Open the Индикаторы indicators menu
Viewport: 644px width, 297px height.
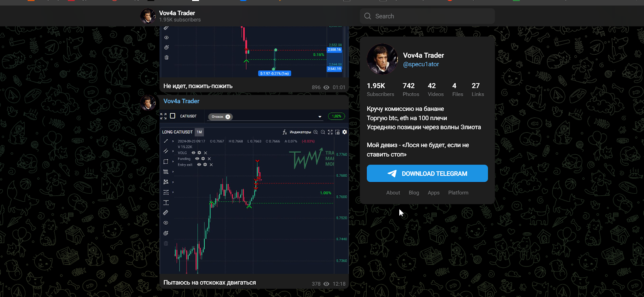coord(300,132)
